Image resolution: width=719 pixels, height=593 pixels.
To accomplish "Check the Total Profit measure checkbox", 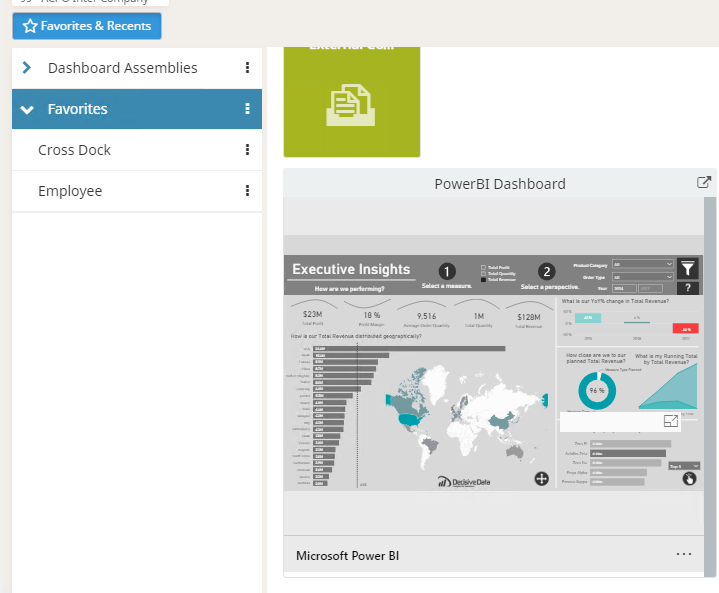I will coord(483,267).
